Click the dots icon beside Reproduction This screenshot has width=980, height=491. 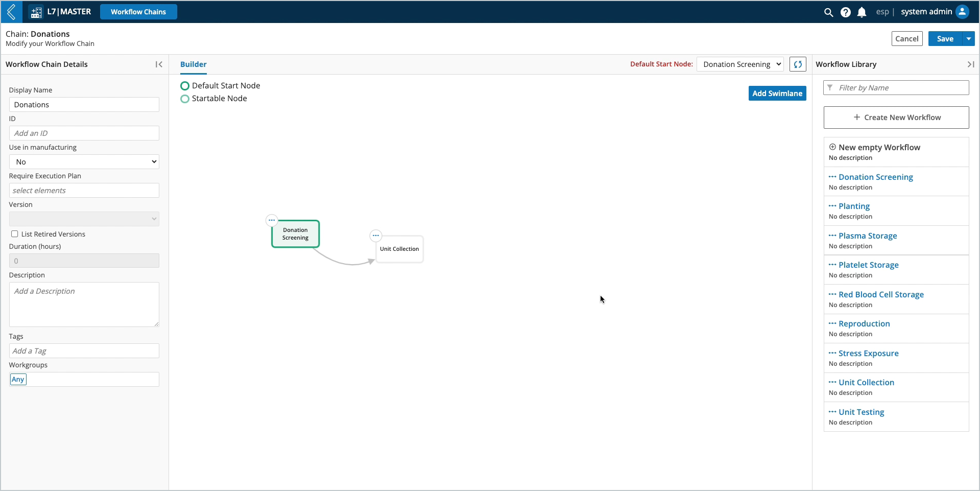pos(832,323)
